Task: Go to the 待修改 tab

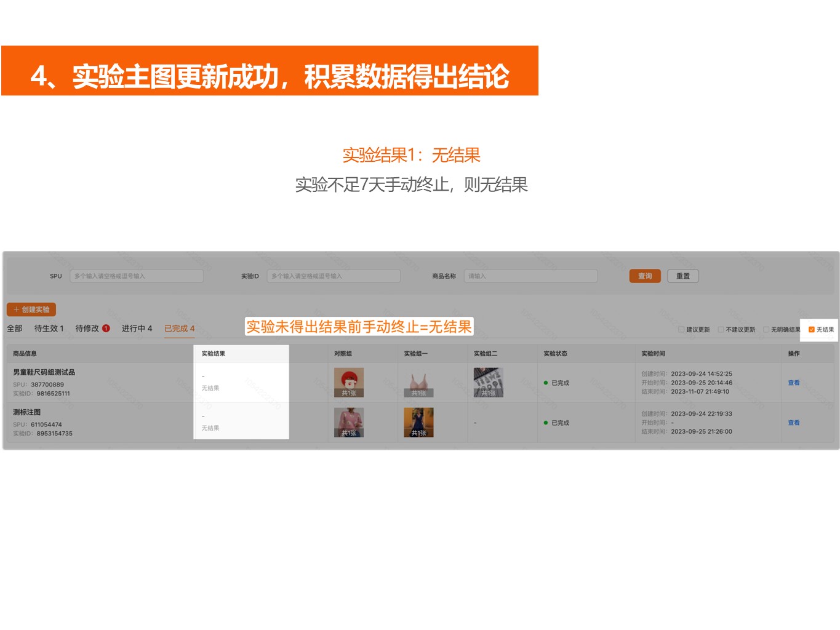Action: click(x=87, y=329)
